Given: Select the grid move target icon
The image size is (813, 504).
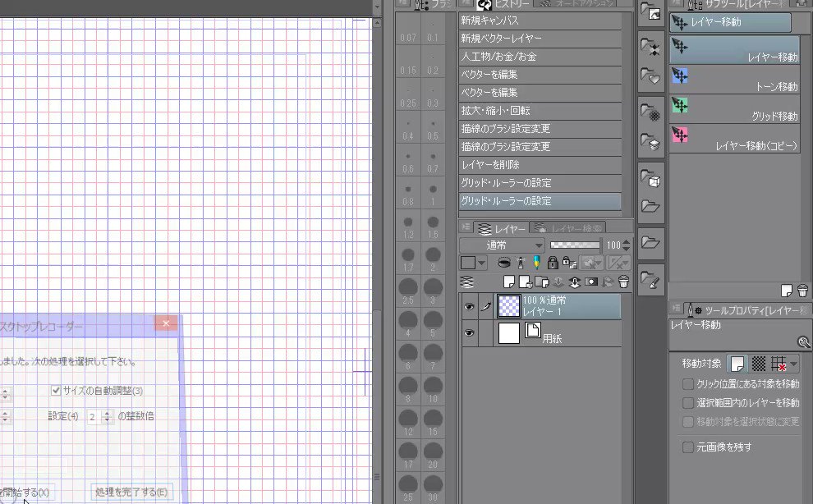Looking at the screenshot, I should point(779,364).
